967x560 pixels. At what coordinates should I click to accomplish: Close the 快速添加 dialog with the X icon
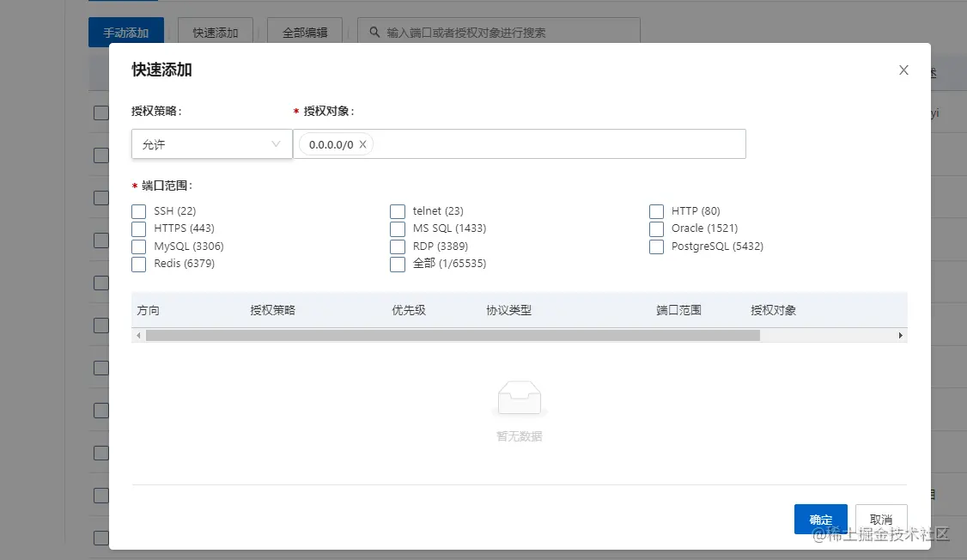903,70
